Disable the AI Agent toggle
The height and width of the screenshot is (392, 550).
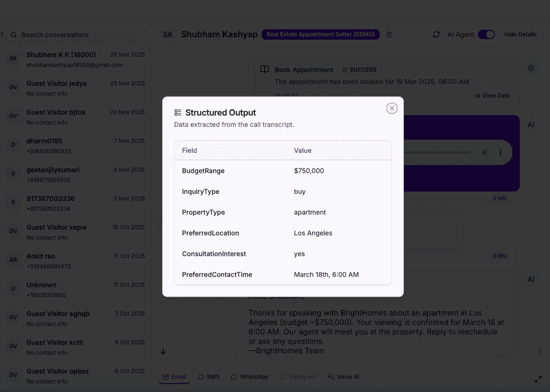486,34
